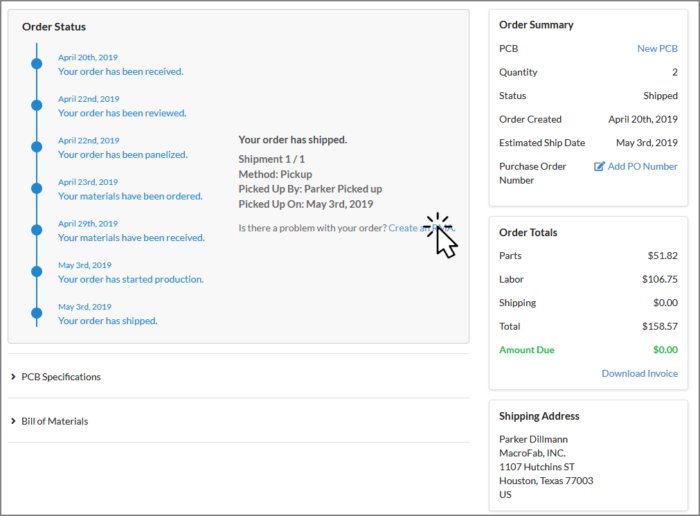Click Add PO Number link
700x516 pixels.
(642, 166)
